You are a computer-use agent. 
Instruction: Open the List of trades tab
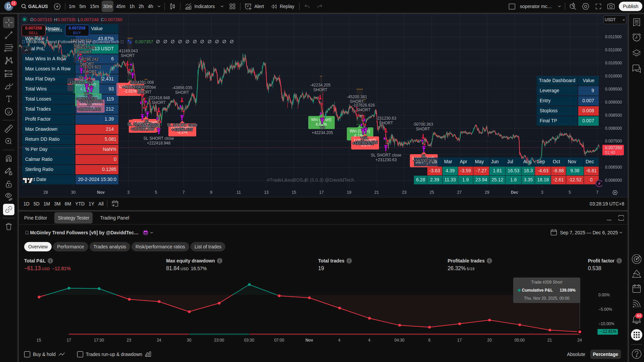tap(208, 247)
